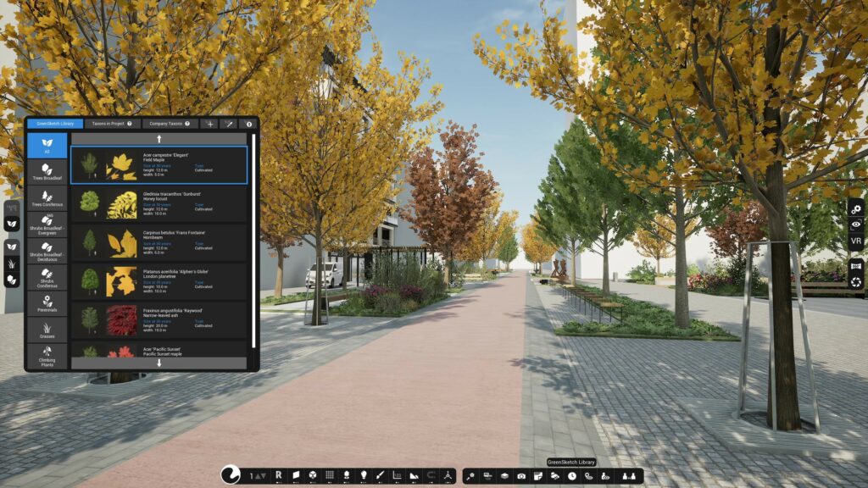Select the light bulb lighting tool

364,475
